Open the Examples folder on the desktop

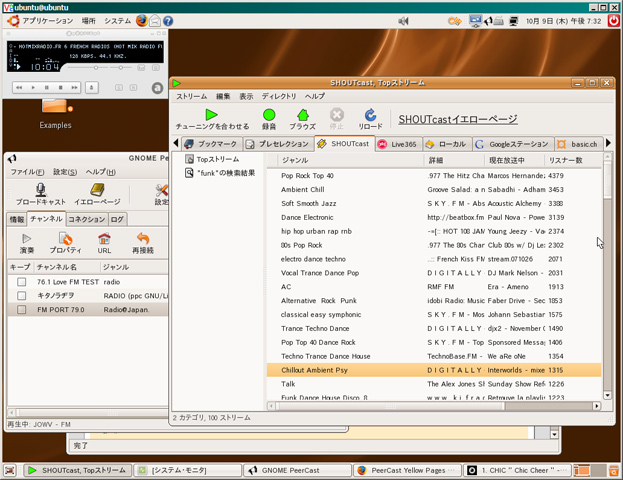coord(56,114)
